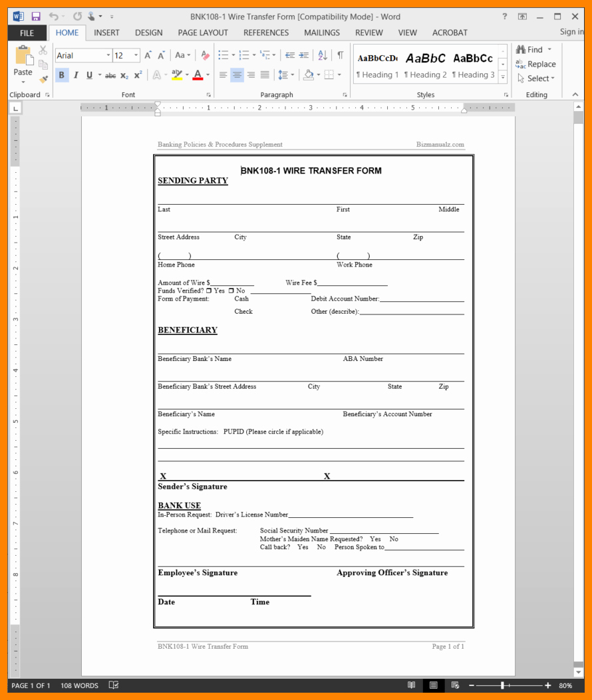This screenshot has height=700, width=592.
Task: Apply superscript formatting
Action: 138,75
